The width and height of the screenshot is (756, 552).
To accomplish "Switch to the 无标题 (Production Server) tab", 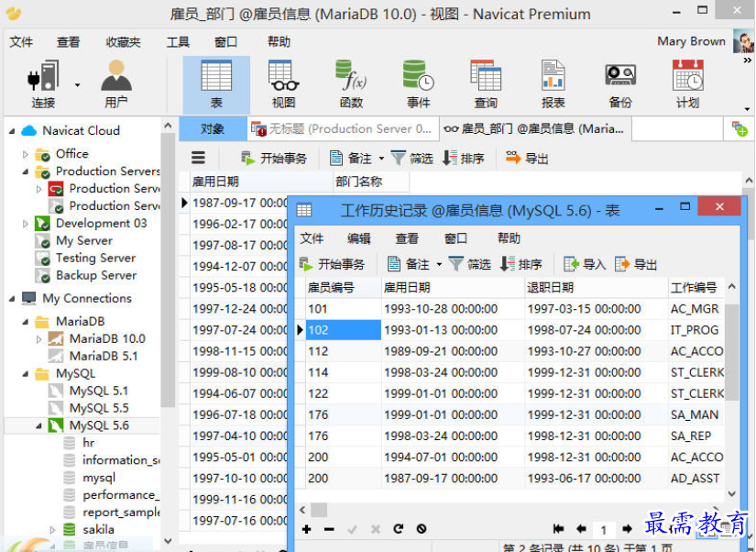I will point(343,129).
